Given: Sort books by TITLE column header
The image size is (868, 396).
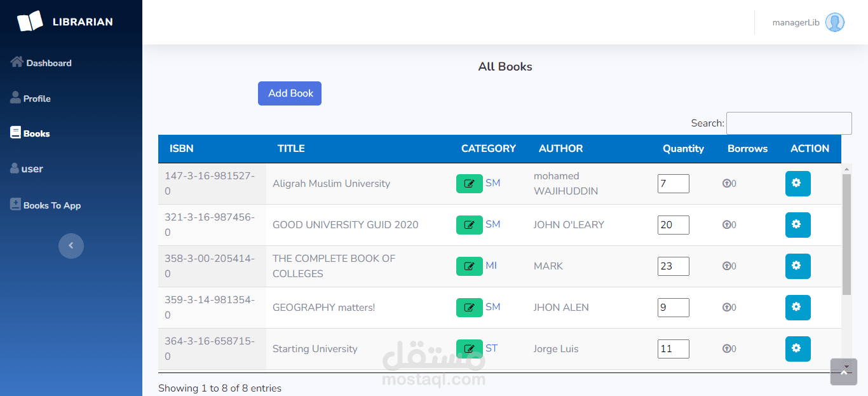Looking at the screenshot, I should tap(291, 149).
